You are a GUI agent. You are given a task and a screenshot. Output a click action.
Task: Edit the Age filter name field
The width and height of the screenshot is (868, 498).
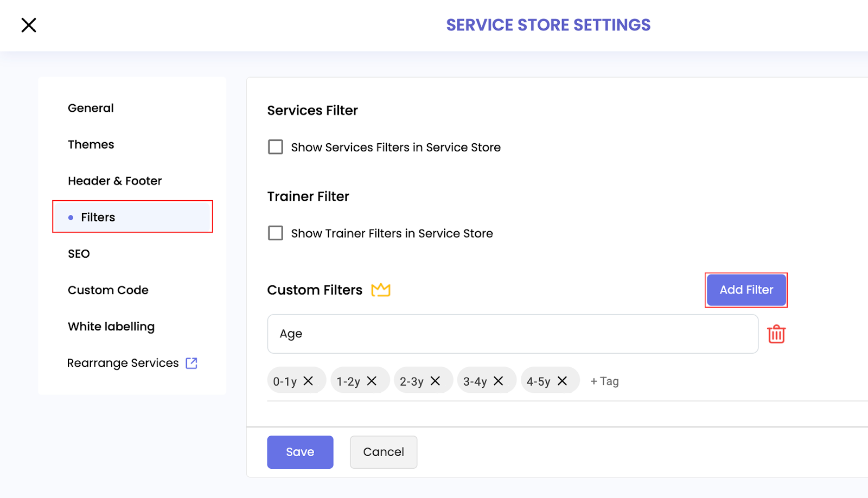pos(513,334)
